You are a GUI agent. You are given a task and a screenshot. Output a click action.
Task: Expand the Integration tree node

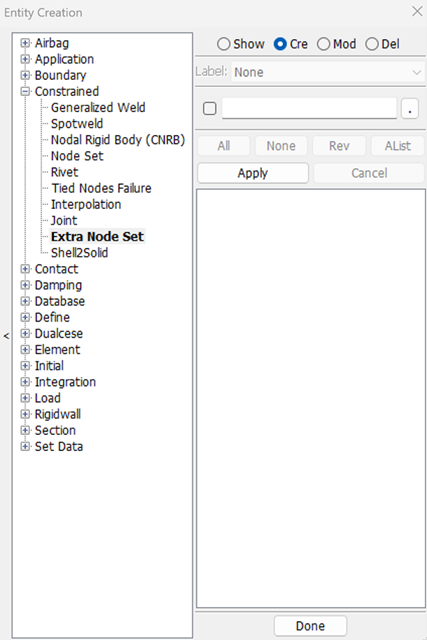[25, 382]
